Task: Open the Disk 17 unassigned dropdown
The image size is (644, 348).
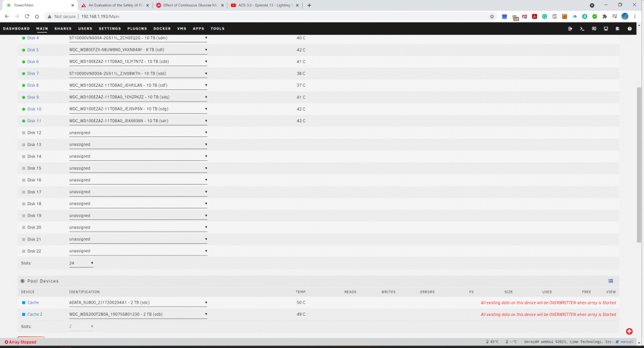Action: 138,192
